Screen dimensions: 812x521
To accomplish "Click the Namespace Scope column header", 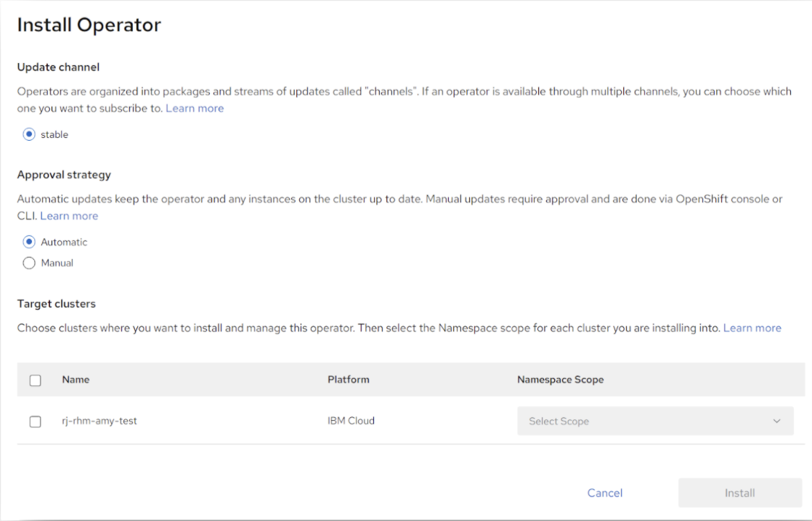I will tap(560, 380).
